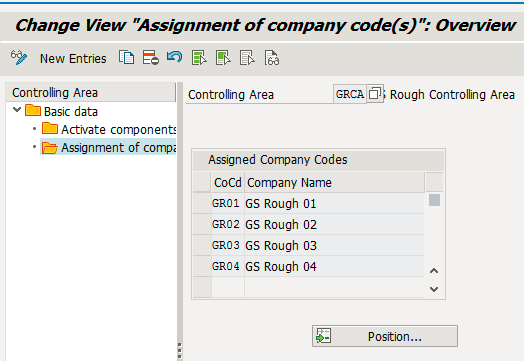524x361 pixels.
Task: Click New Entries button
Action: coord(73,58)
